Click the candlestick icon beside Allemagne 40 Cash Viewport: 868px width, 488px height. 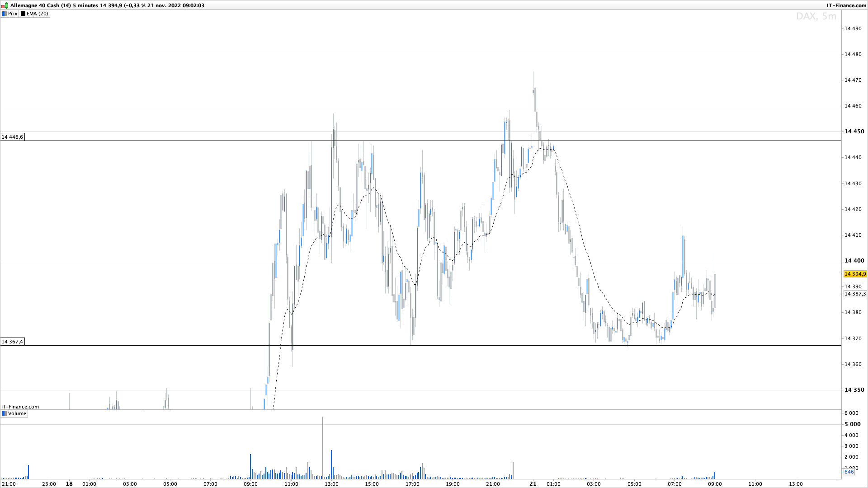5,5
